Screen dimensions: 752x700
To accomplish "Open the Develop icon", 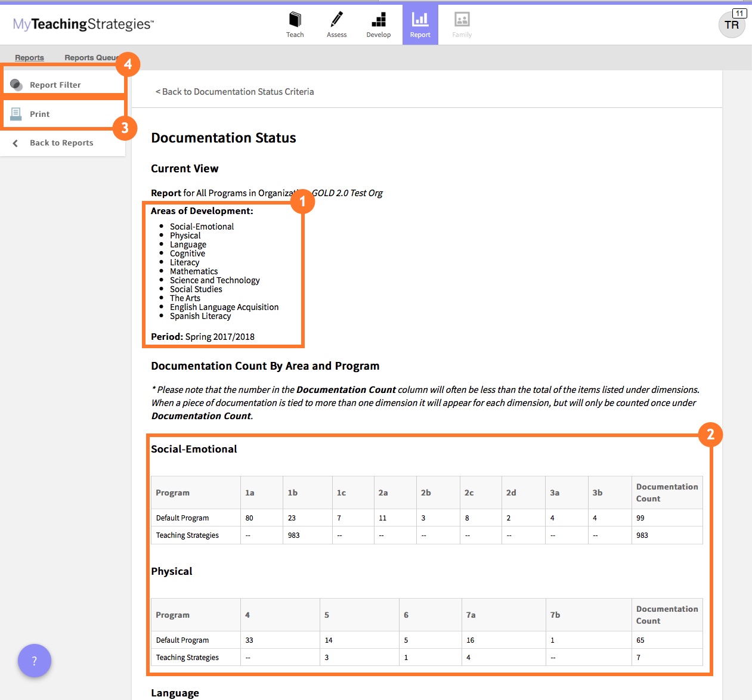I will point(378,20).
